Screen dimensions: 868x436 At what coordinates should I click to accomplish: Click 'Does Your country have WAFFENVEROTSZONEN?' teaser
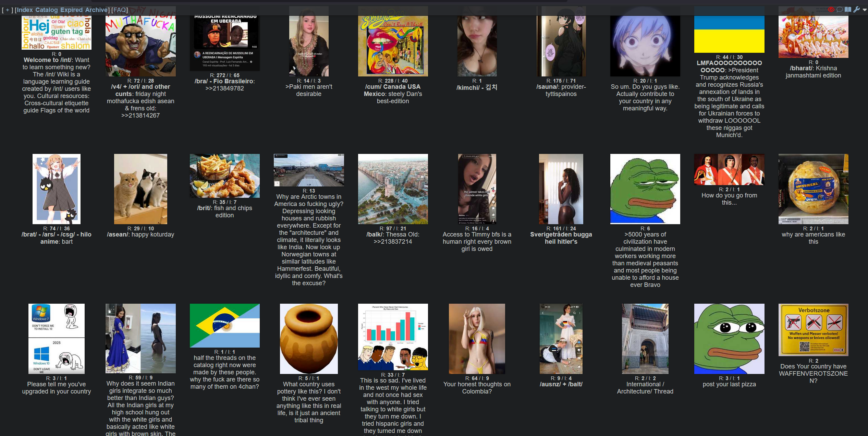click(814, 373)
